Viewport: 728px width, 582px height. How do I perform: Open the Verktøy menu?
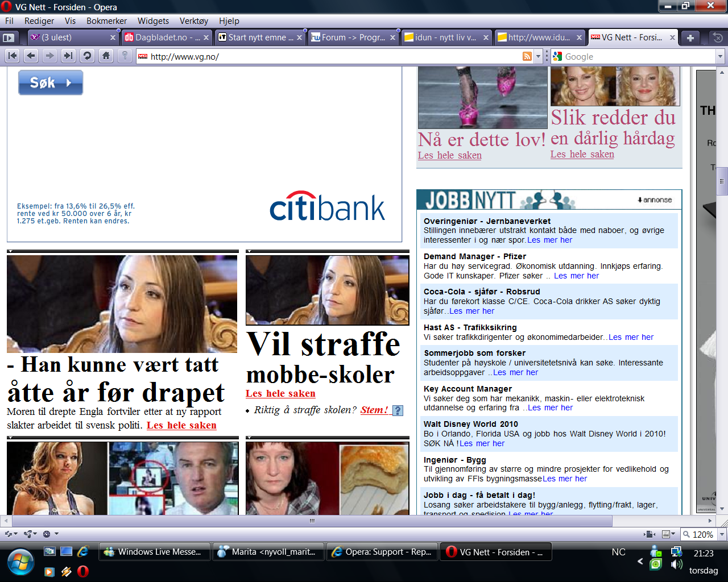194,21
